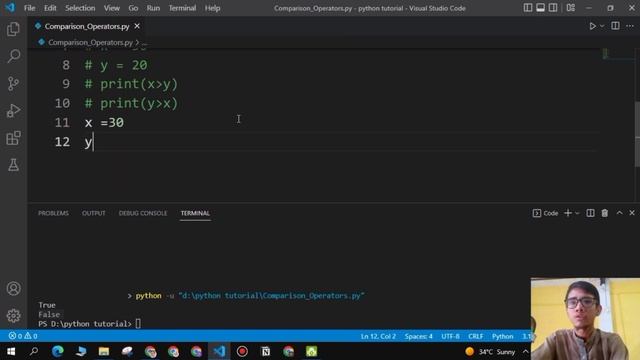This screenshot has height=360, width=640.
Task: Open the File menu
Action: 29,8
